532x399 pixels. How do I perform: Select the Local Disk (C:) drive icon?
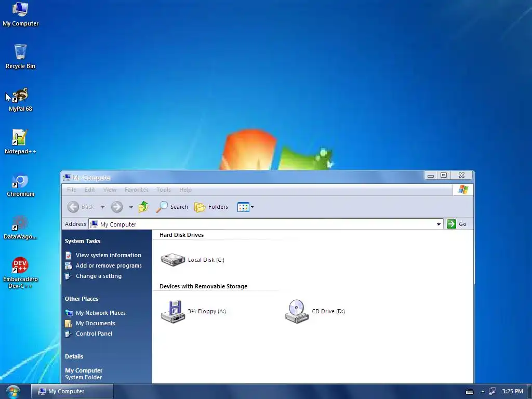coord(192,260)
